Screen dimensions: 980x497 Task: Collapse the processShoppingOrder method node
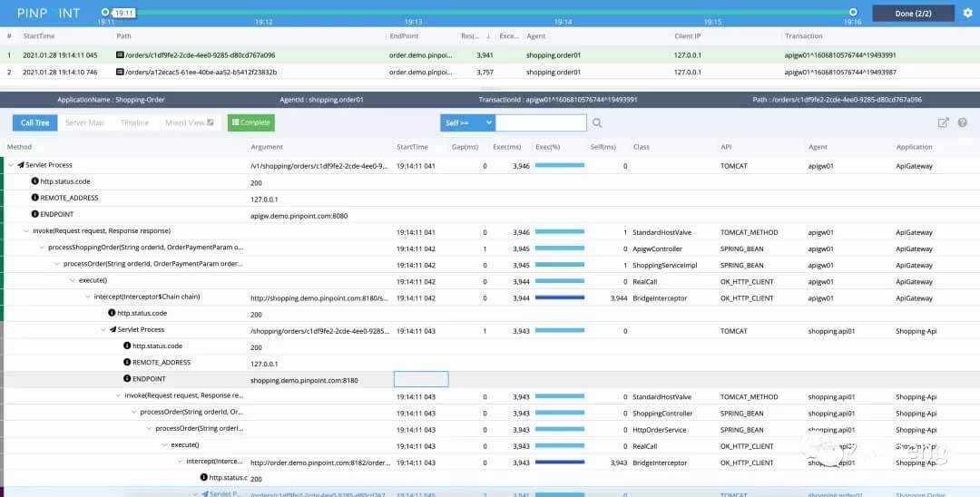click(41, 248)
